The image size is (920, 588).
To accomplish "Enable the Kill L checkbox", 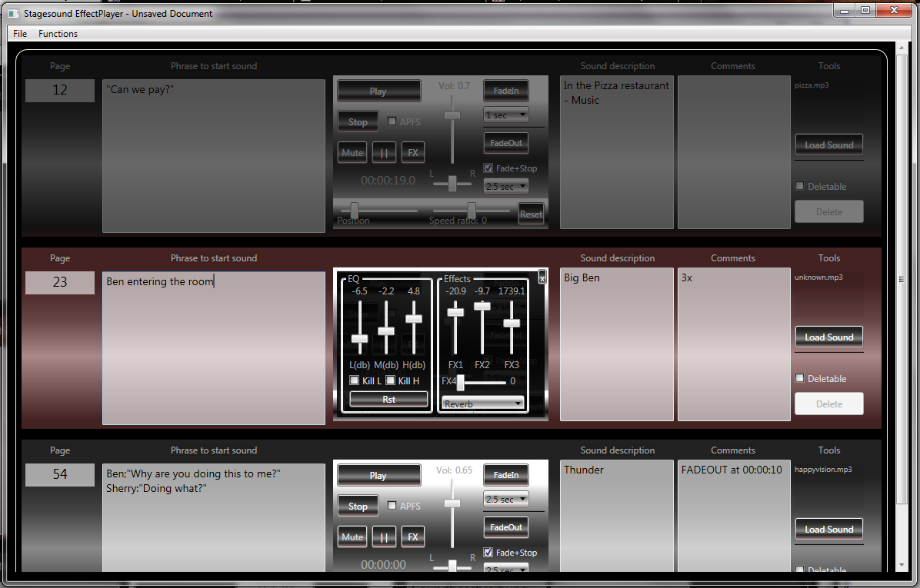I will pyautogui.click(x=355, y=380).
